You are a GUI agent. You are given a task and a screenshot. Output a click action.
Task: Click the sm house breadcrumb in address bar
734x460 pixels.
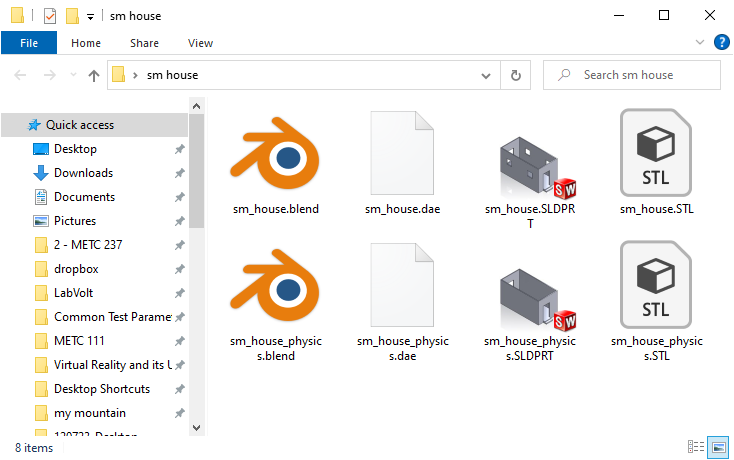(x=173, y=75)
